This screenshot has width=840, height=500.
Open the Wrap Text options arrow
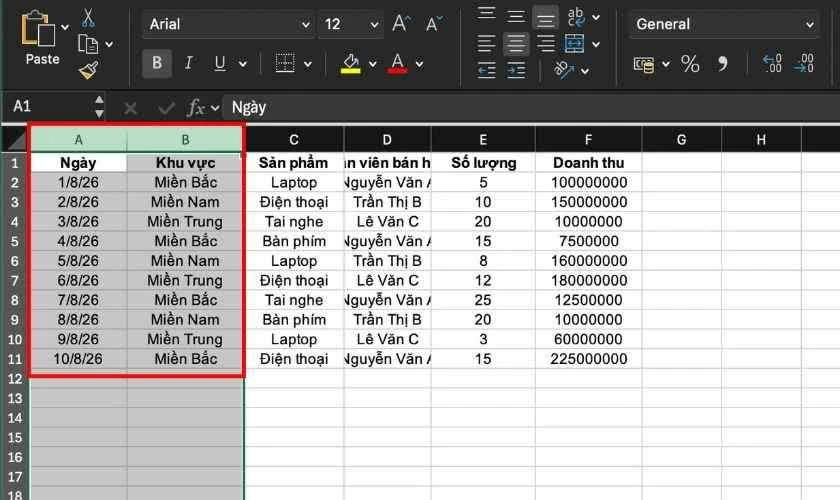coord(596,18)
